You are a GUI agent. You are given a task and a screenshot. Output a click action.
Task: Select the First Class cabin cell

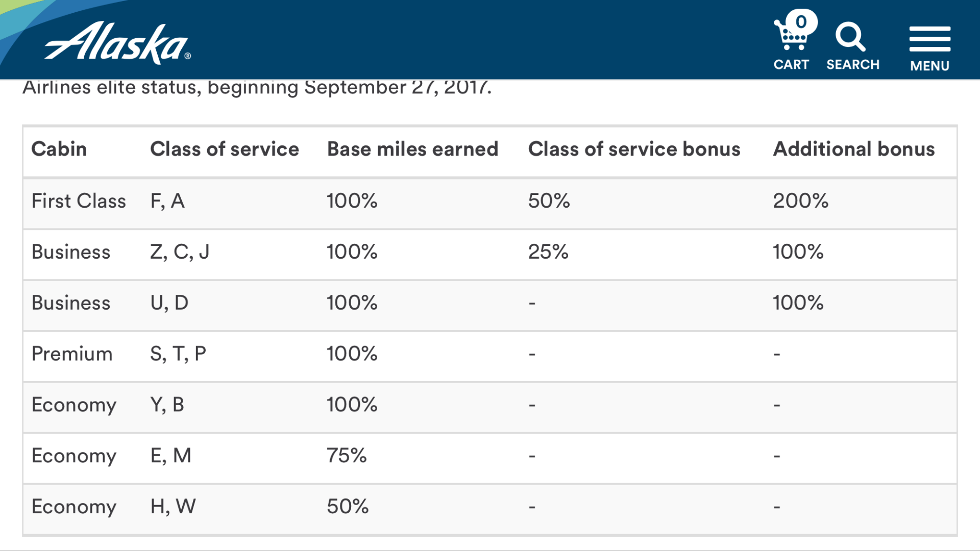[x=79, y=201]
